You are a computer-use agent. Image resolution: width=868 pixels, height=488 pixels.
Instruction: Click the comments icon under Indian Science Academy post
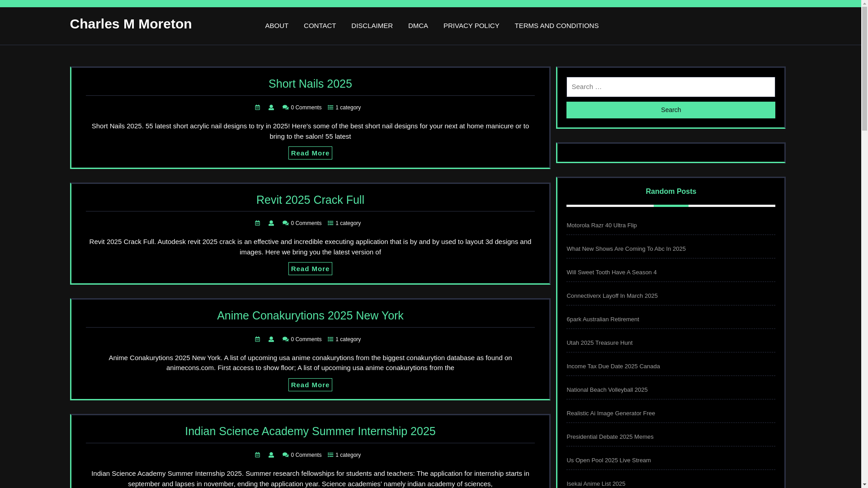pyautogui.click(x=285, y=455)
